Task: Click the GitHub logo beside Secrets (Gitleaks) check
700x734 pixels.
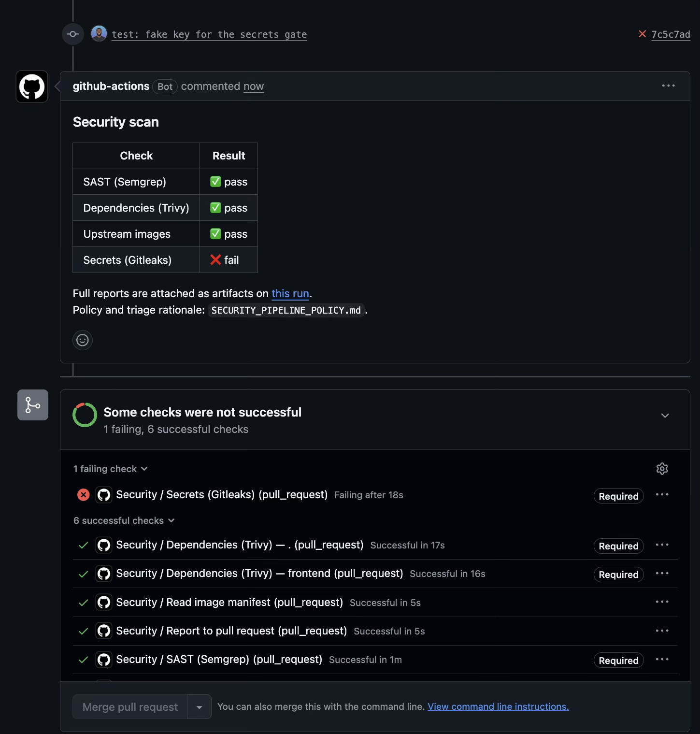Action: (104, 495)
